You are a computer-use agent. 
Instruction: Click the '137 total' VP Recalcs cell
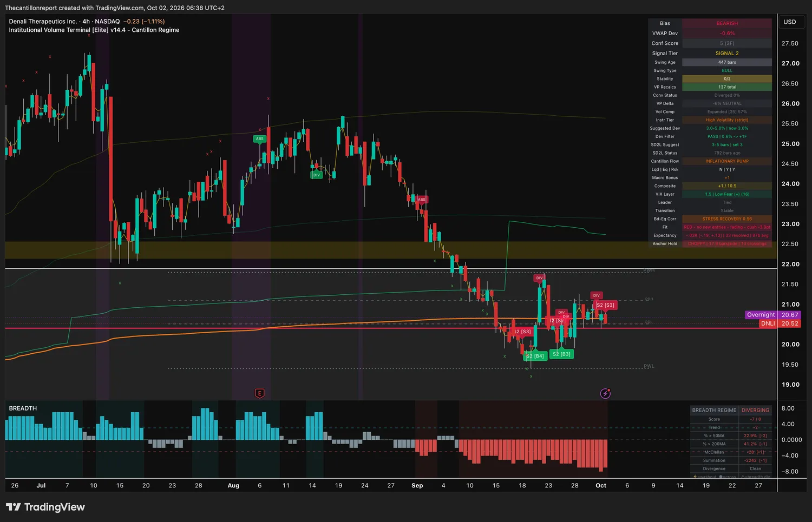click(727, 87)
